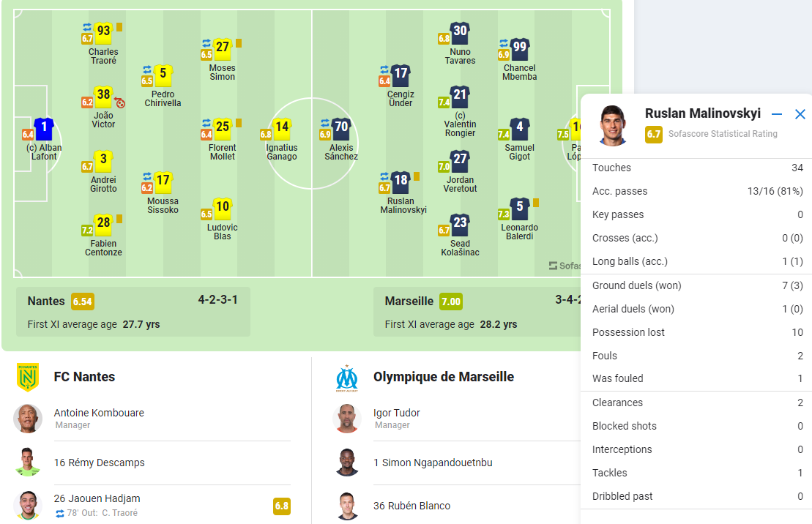Select Valentin Rongier's number 21 jersey
The image size is (812, 524).
tap(460, 97)
